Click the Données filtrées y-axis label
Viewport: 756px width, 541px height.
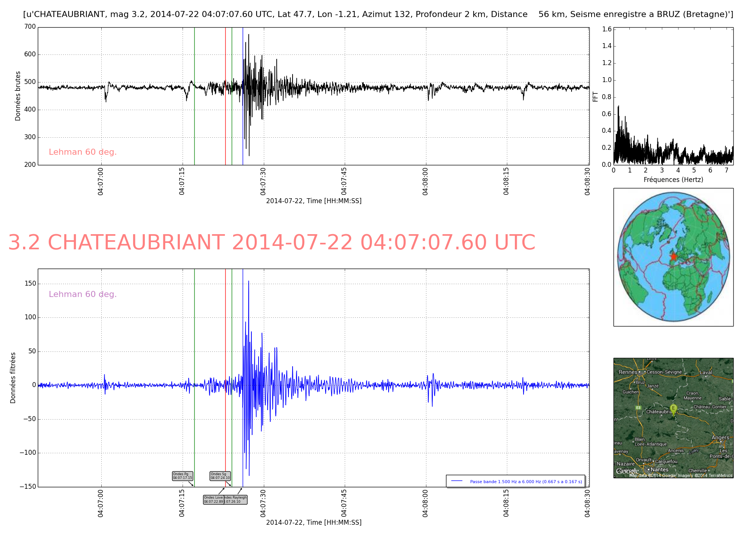13,378
